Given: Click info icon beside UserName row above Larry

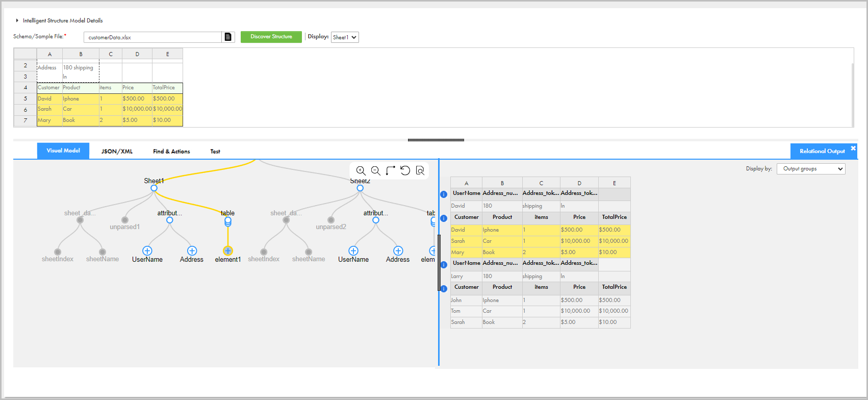Looking at the screenshot, I should click(444, 264).
